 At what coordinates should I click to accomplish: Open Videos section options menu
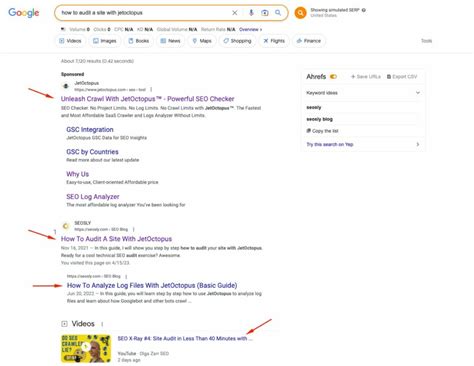coord(102,324)
